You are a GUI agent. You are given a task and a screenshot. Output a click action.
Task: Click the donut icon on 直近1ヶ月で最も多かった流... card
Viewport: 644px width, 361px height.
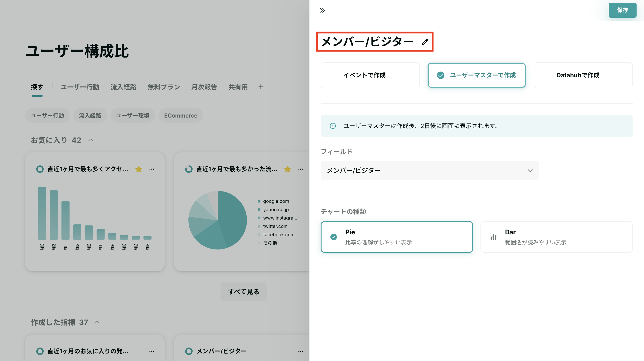[x=189, y=169]
